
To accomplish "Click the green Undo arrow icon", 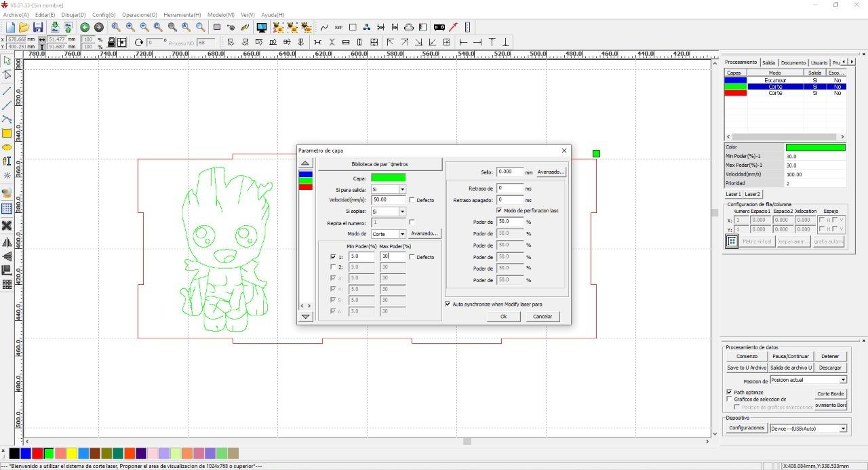I will pos(85,27).
